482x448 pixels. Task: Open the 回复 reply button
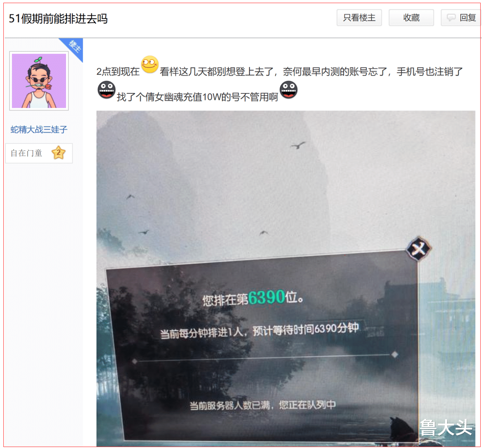pyautogui.click(x=461, y=18)
